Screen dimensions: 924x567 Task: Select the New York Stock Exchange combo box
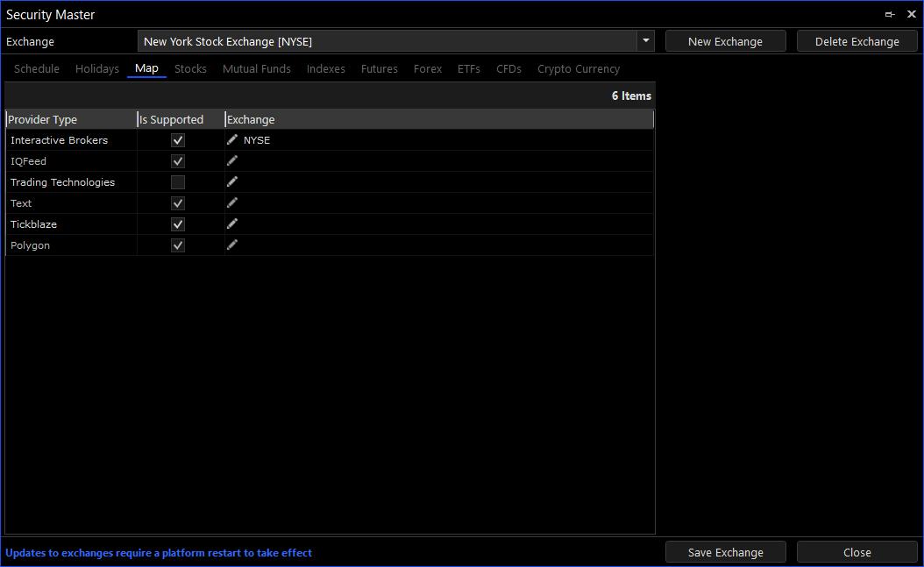point(386,41)
